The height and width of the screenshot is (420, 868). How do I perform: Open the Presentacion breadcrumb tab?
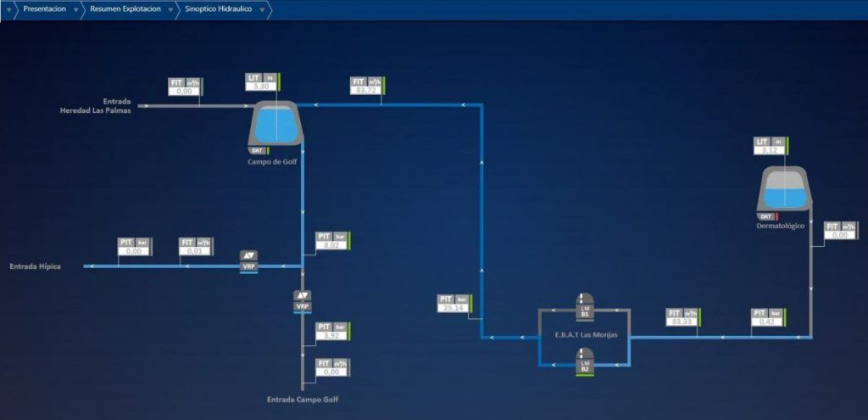point(44,9)
